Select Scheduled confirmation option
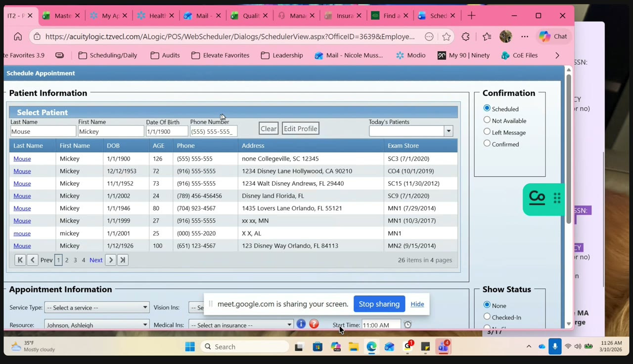The image size is (633, 364). [487, 108]
